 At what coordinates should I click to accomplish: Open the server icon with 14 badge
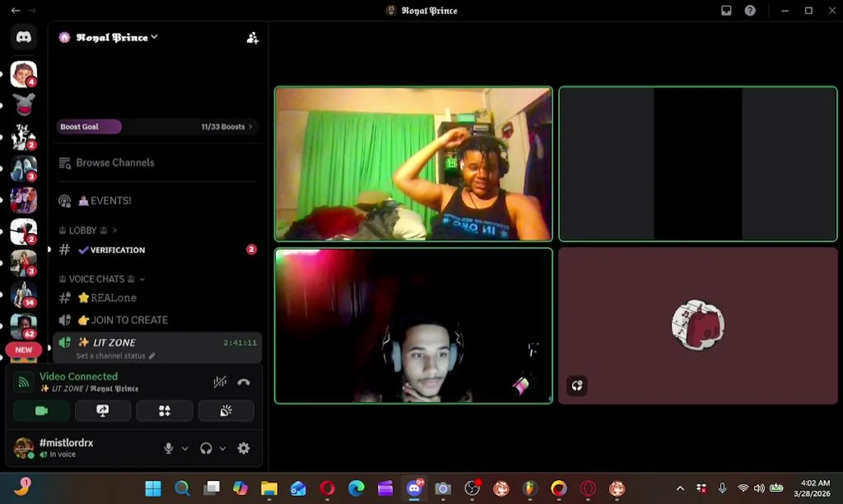click(24, 295)
